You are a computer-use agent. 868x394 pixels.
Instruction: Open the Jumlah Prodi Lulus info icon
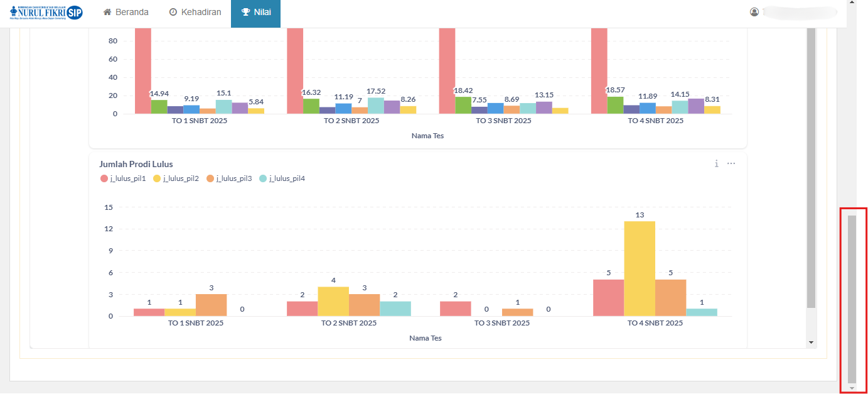click(716, 163)
